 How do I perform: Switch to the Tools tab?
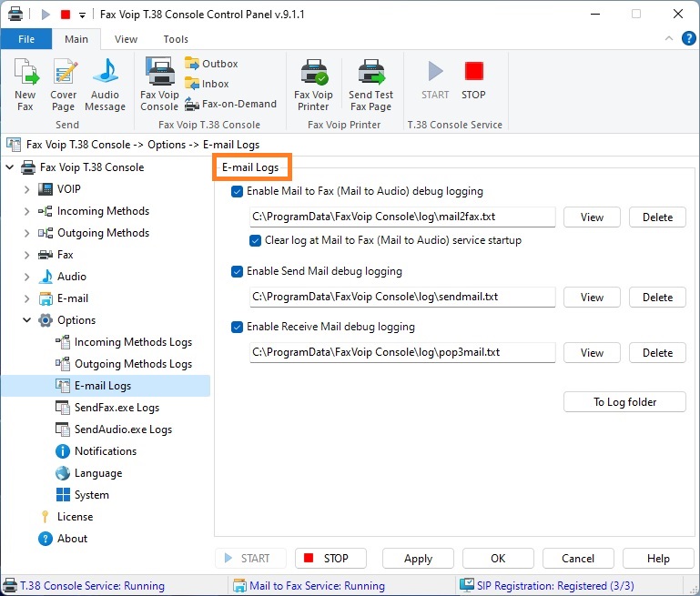tap(176, 39)
